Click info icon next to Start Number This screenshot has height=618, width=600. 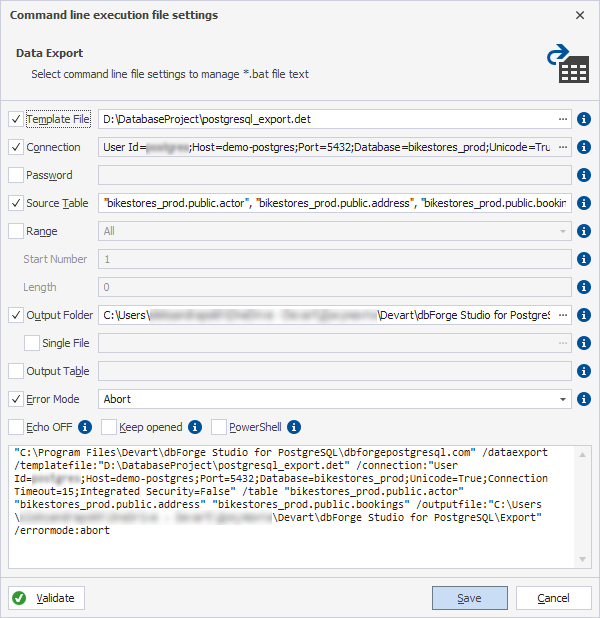coord(583,259)
